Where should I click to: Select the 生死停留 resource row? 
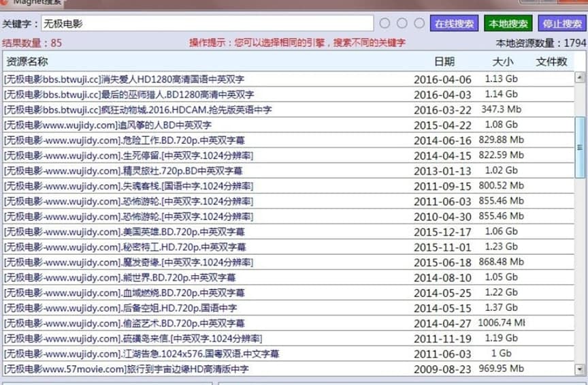tap(289, 155)
